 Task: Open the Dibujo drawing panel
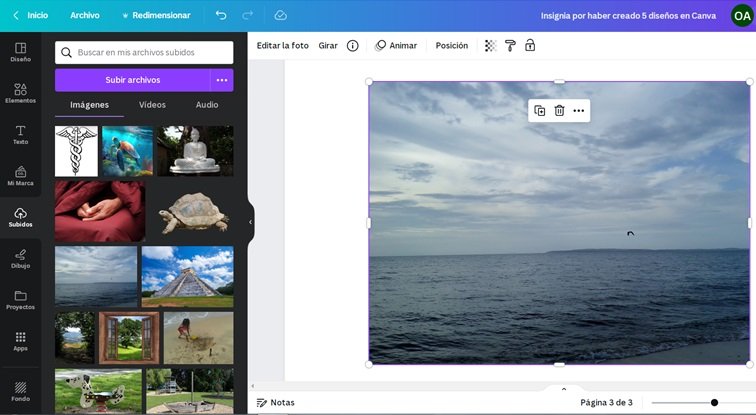point(20,259)
